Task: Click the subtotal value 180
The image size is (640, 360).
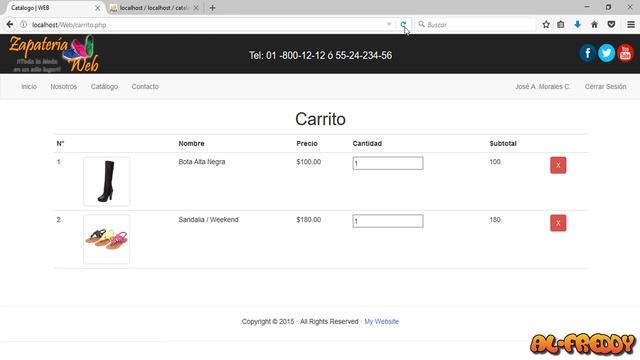Action: click(495, 220)
